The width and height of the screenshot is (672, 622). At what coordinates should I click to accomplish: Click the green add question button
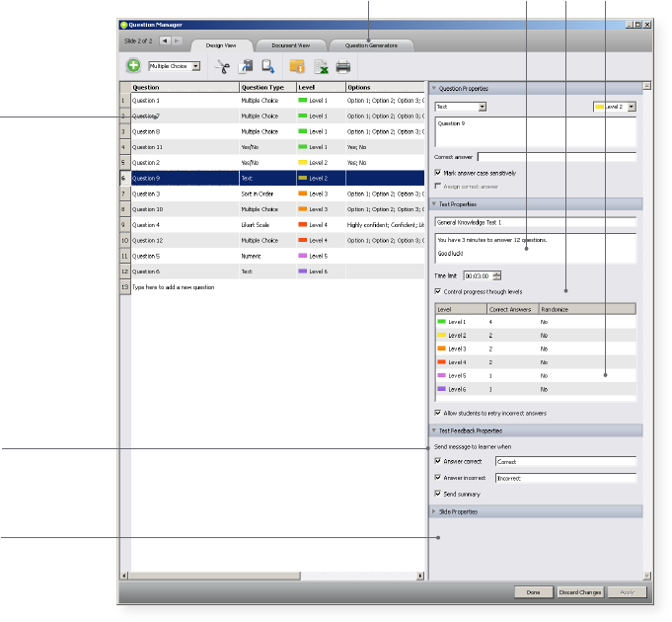click(x=133, y=65)
